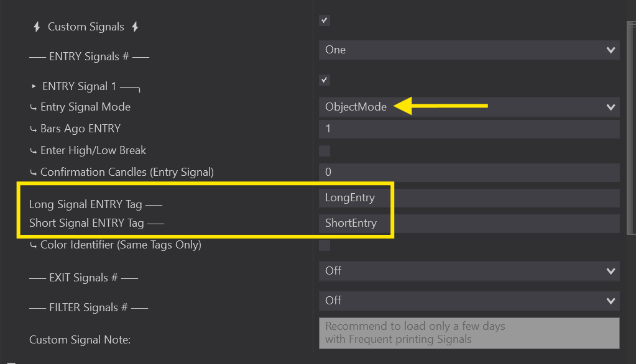Disable the Custom Signals checkbox
The width and height of the screenshot is (636, 364).
tap(325, 20)
